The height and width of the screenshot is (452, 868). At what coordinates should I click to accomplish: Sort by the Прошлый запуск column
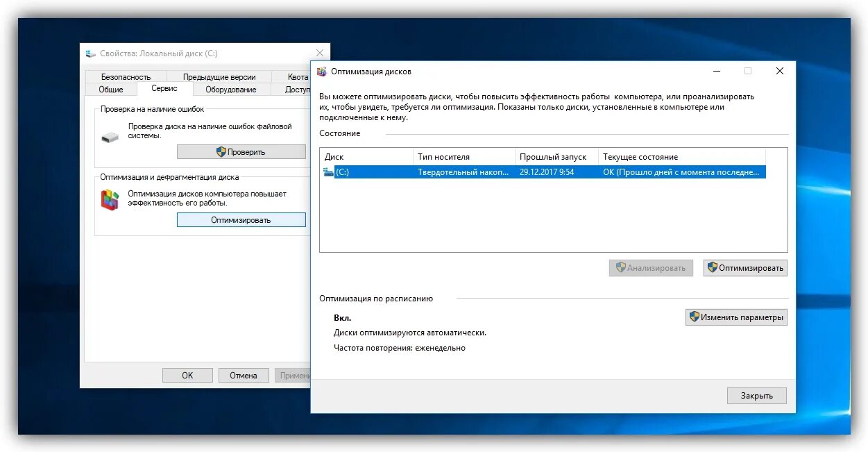(555, 156)
